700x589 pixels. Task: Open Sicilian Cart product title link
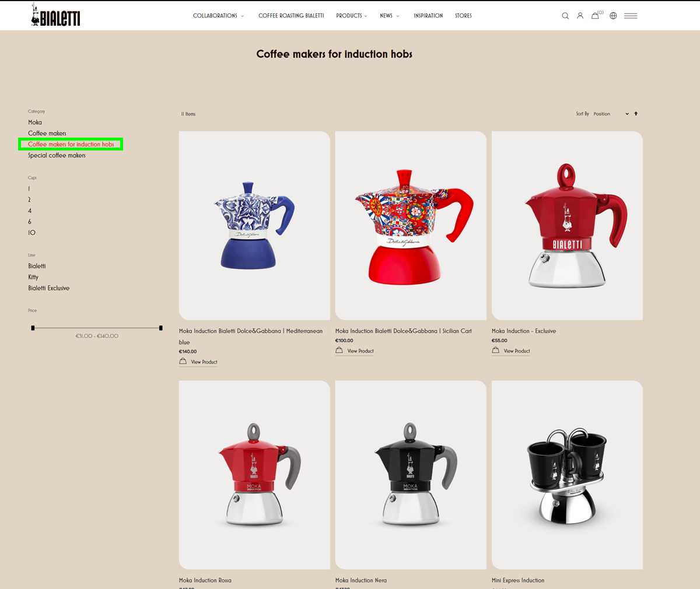coord(404,331)
